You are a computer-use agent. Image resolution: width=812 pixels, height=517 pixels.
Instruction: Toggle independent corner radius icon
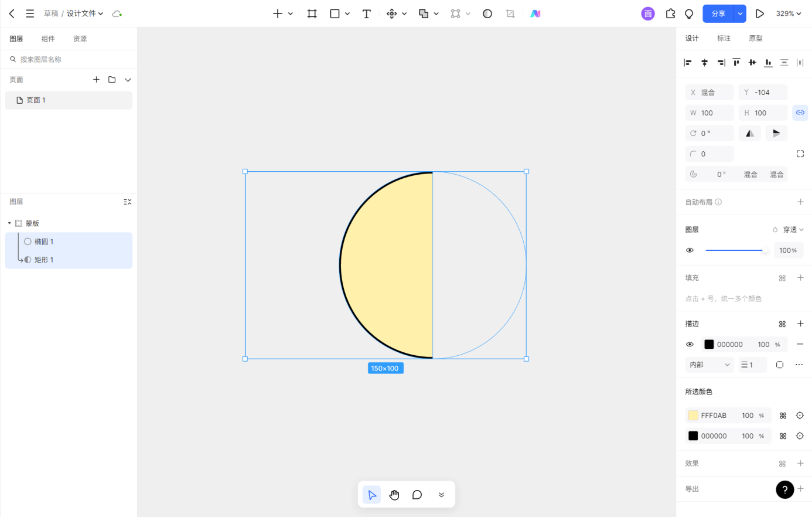tap(800, 154)
